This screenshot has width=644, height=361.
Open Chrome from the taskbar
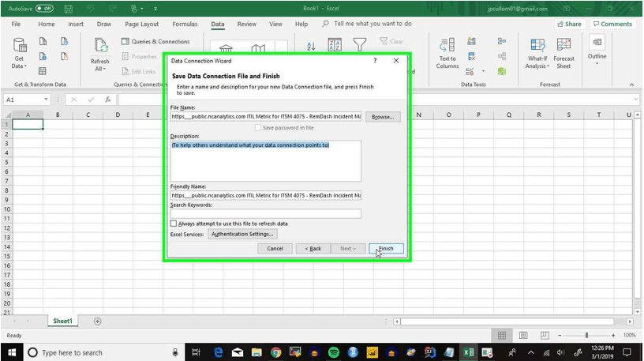[276, 352]
